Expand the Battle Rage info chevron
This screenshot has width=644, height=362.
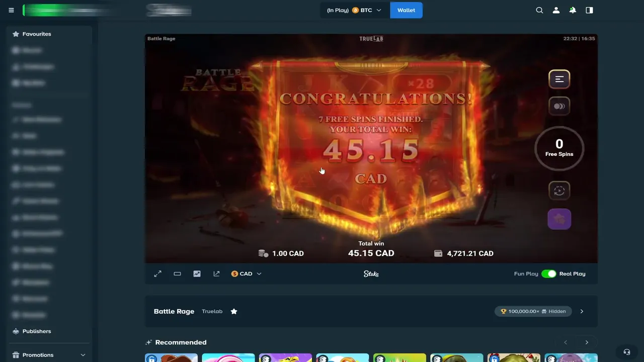coord(582,311)
